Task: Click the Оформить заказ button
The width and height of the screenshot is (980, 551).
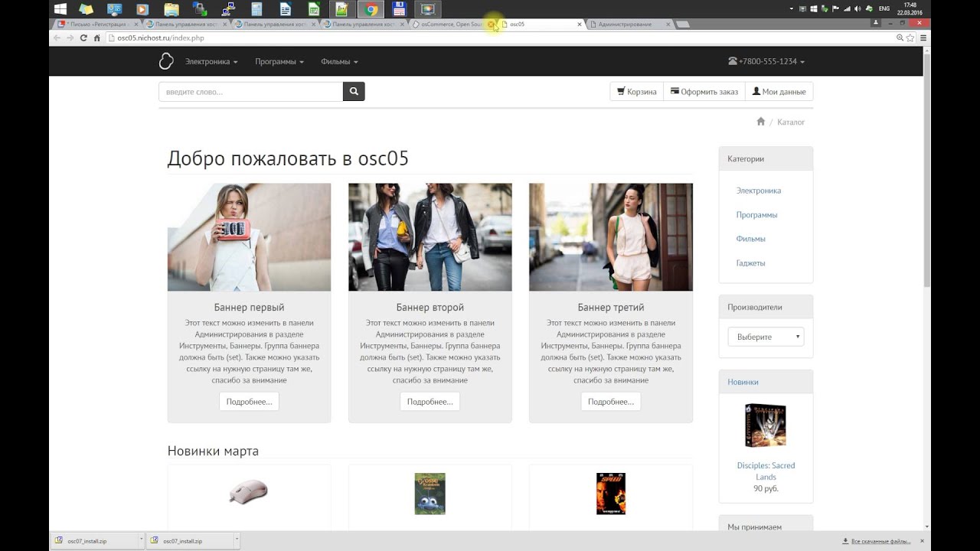Action: pyautogui.click(x=704, y=92)
